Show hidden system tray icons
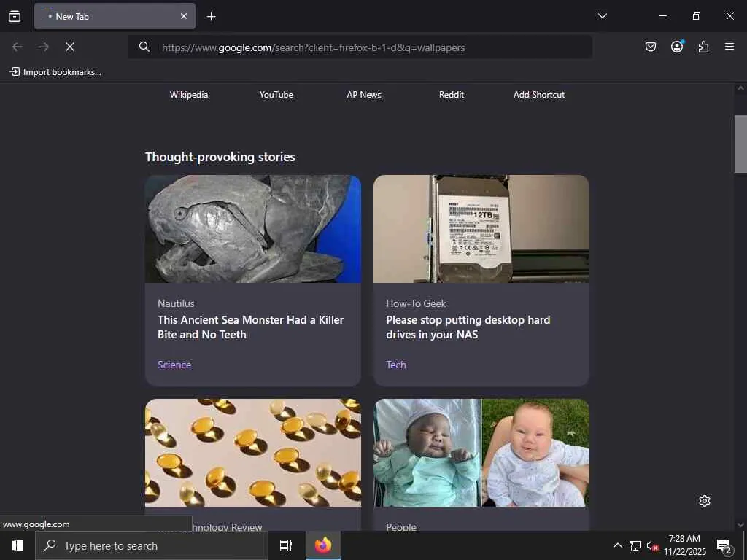747x560 pixels. coord(617,545)
